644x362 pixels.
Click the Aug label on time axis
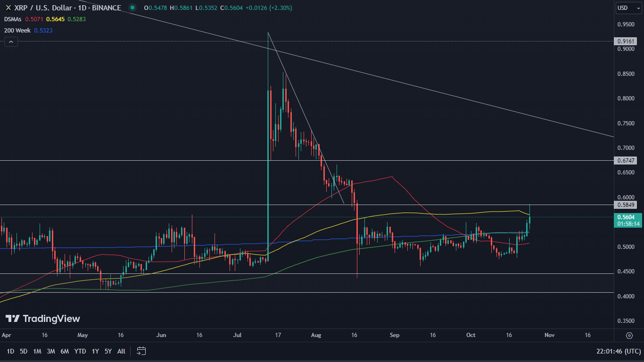point(316,335)
